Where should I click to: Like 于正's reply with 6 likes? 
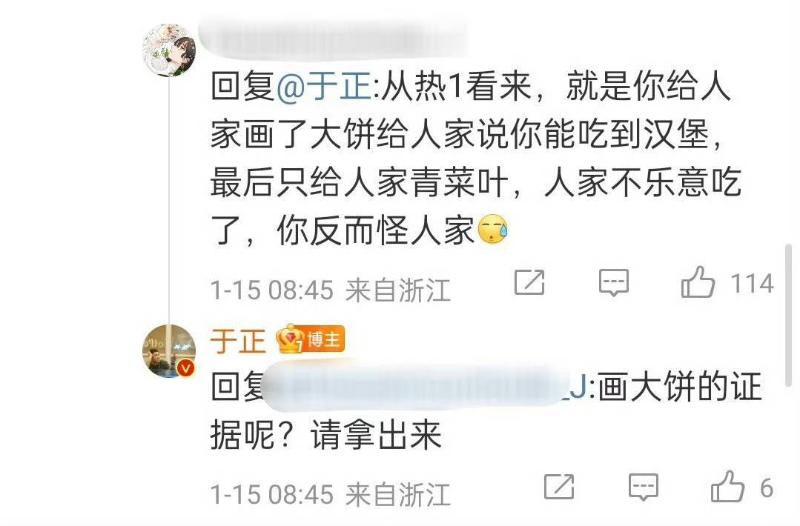click(728, 486)
